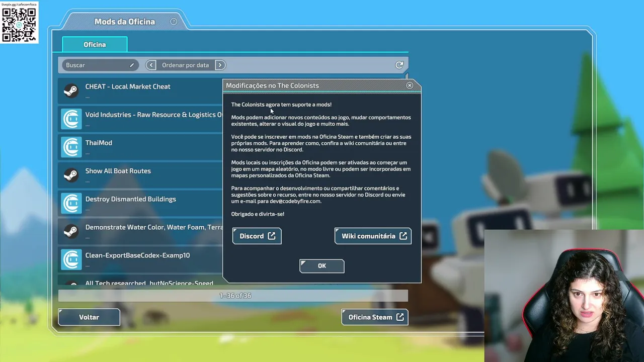
Task: Select the Oficina tab
Action: pyautogui.click(x=95, y=44)
